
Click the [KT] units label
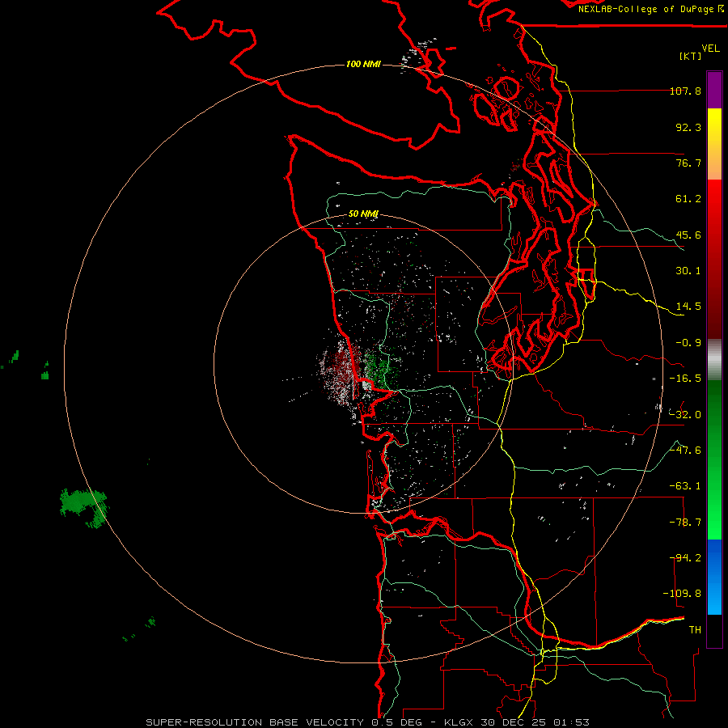(x=691, y=56)
